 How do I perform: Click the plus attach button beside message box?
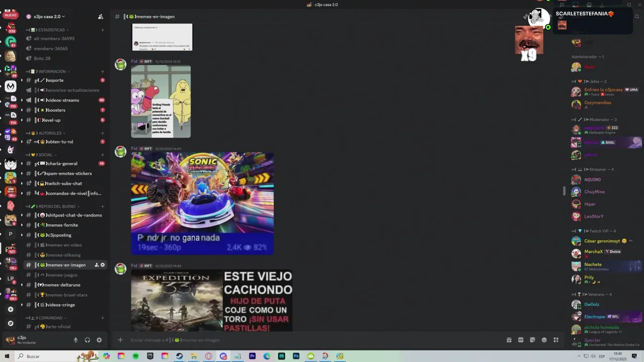tap(120, 340)
